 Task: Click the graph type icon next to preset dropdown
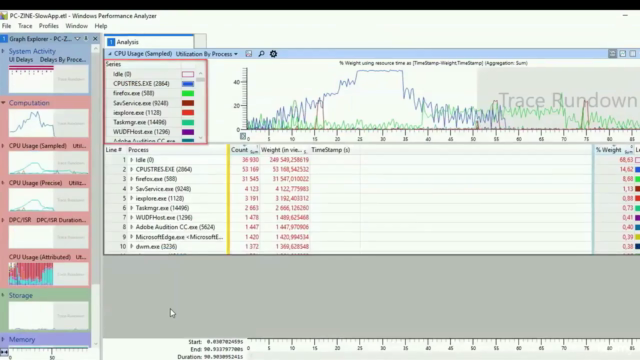pos(249,54)
